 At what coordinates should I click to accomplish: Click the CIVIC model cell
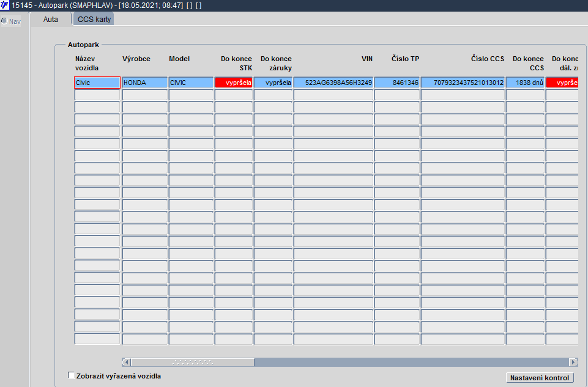point(191,83)
